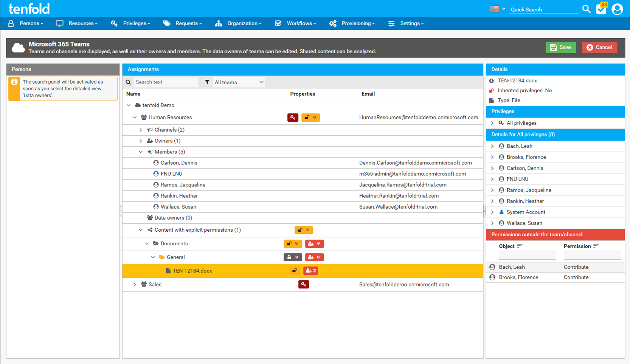Expand the Channels (2) node
630x364 pixels.
click(x=141, y=130)
